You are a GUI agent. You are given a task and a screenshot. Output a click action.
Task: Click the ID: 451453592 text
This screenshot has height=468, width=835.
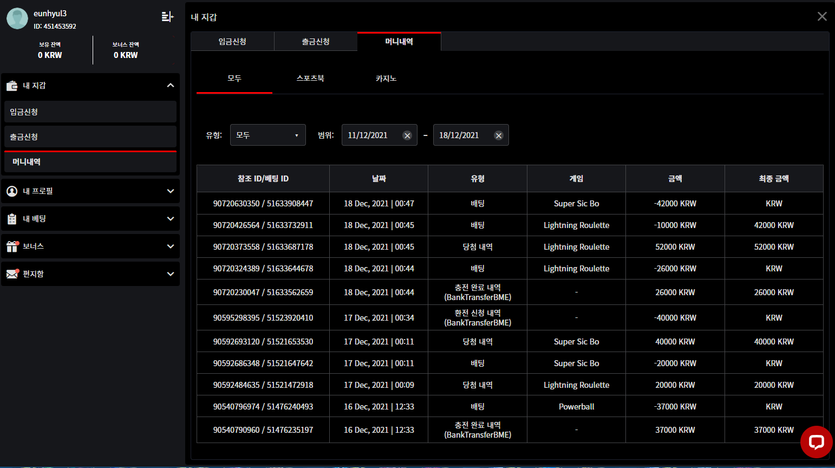pos(55,26)
